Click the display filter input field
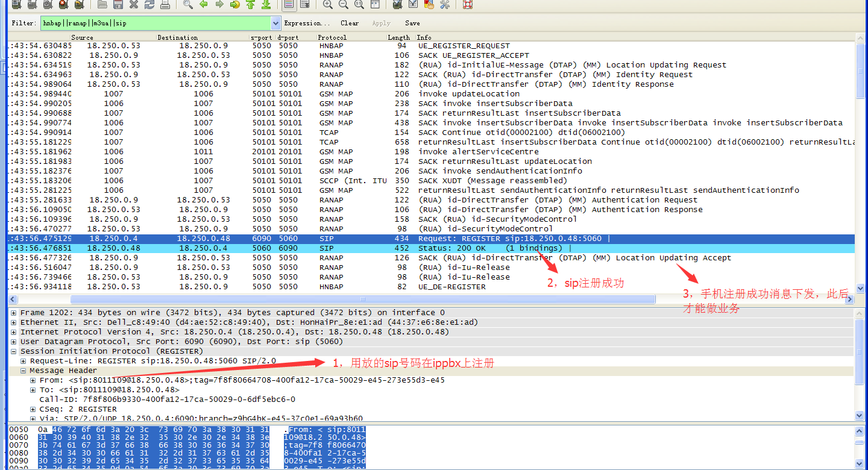 coord(156,23)
